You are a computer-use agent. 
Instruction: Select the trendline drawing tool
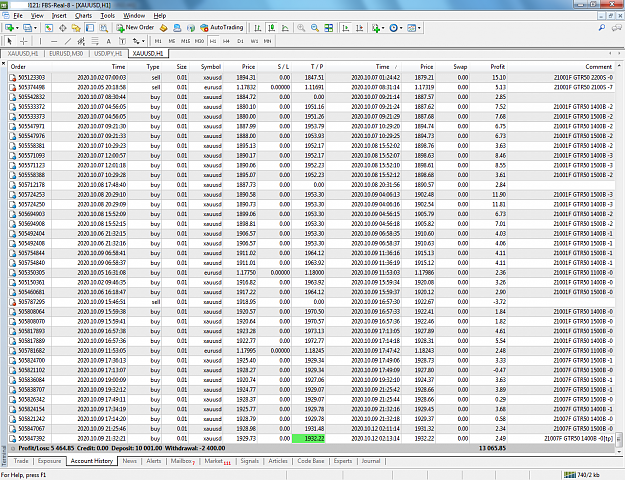[x=68, y=41]
